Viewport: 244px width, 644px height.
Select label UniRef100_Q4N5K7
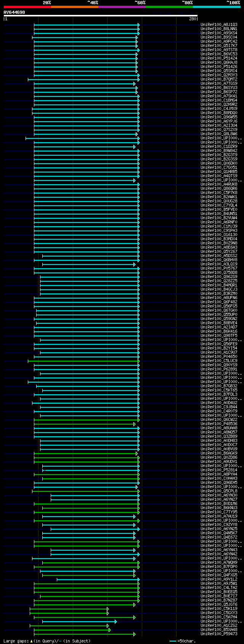(219, 533)
